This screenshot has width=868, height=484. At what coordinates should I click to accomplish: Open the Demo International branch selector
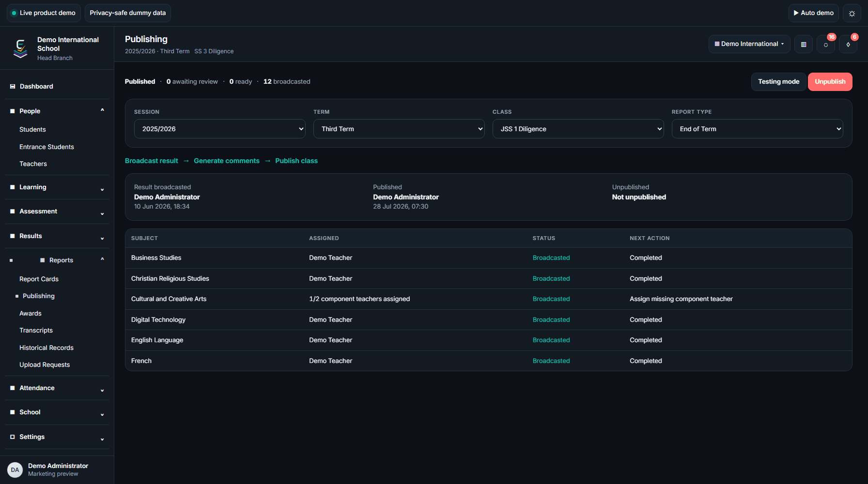(749, 44)
